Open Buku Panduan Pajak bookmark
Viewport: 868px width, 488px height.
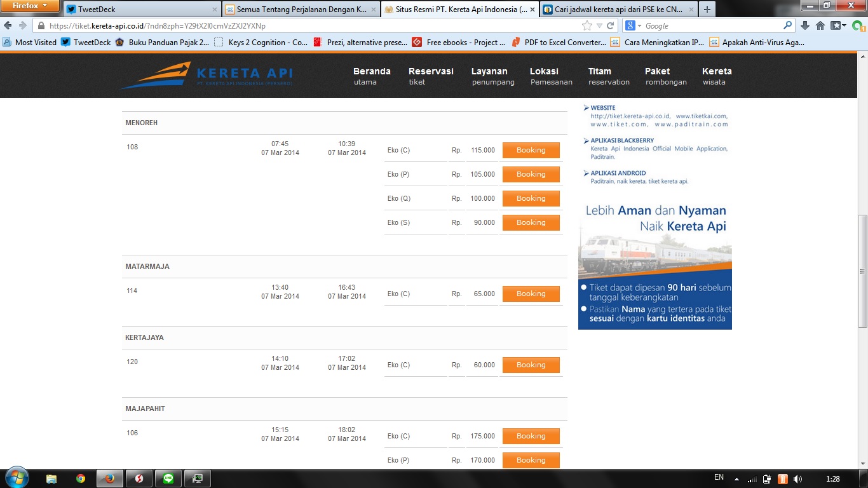162,43
